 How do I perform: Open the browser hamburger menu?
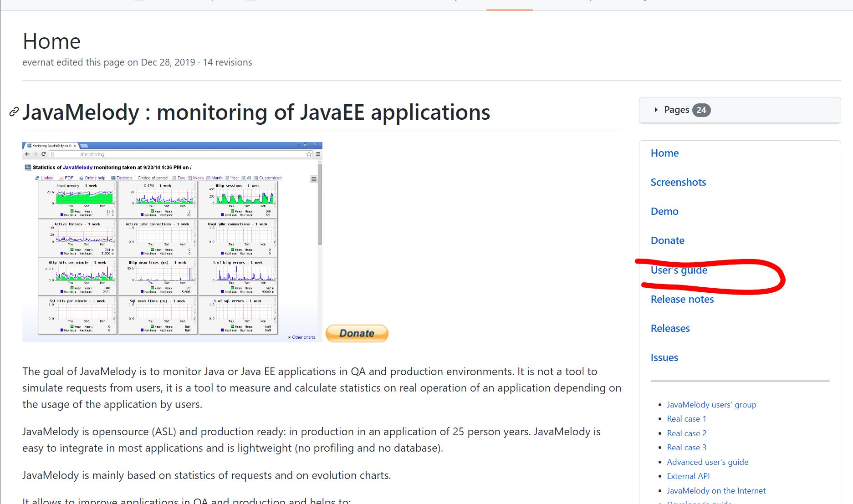pos(318,153)
